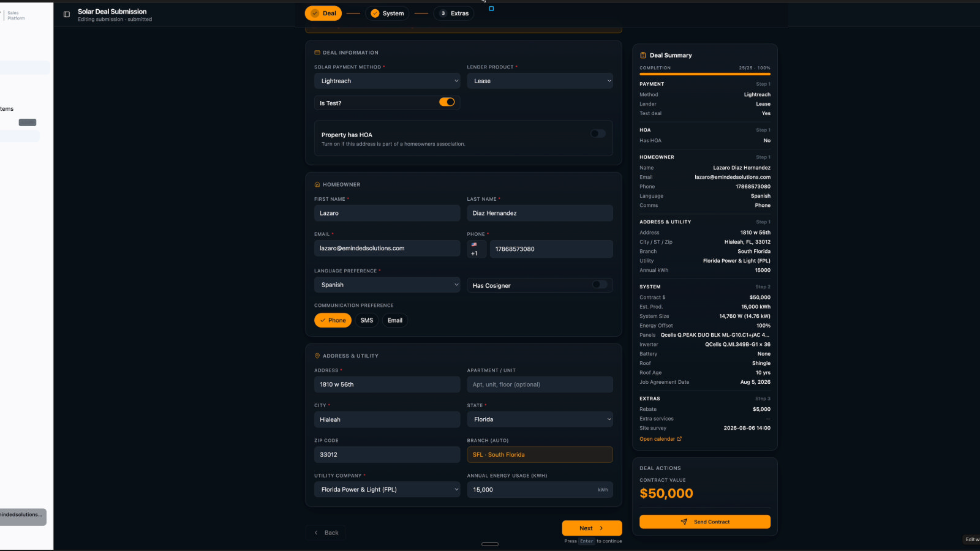This screenshot has height=551, width=980.
Task: Open the Language Preference dropdown
Action: click(x=387, y=285)
